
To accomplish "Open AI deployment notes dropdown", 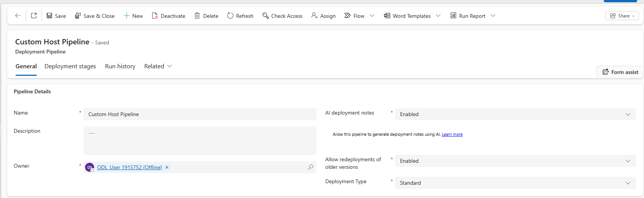I will pyautogui.click(x=515, y=114).
